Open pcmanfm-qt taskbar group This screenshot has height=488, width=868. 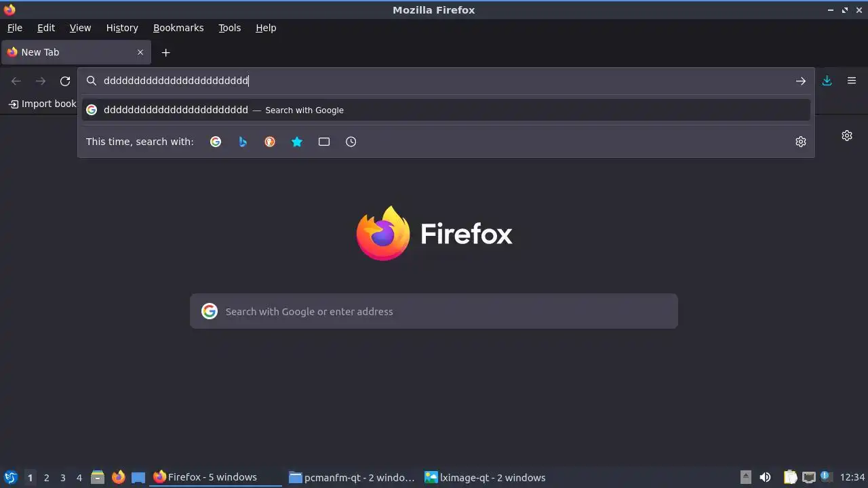point(351,477)
